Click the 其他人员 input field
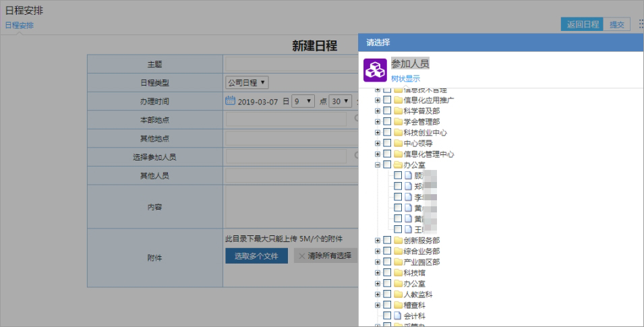The height and width of the screenshot is (327, 644). coord(291,175)
